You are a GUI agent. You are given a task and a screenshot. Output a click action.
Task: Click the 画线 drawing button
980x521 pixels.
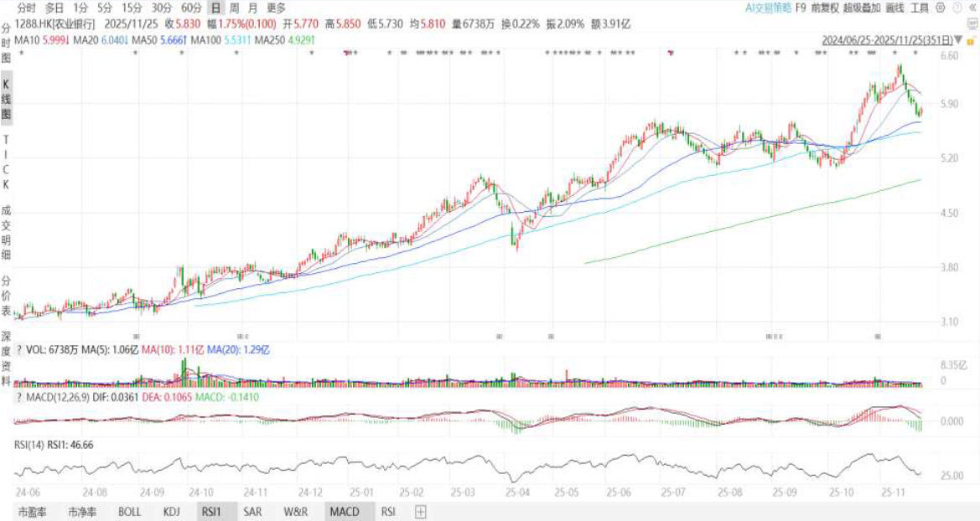click(x=894, y=8)
